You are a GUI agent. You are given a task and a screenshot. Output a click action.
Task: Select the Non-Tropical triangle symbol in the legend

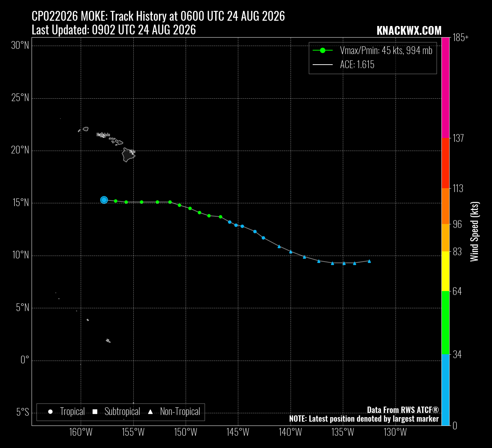(x=150, y=411)
